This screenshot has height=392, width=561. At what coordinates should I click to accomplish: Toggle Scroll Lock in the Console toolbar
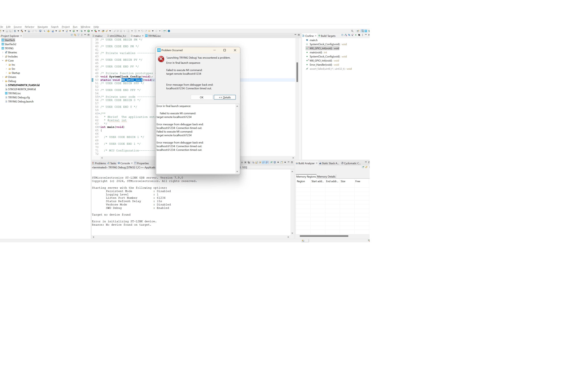(257, 163)
